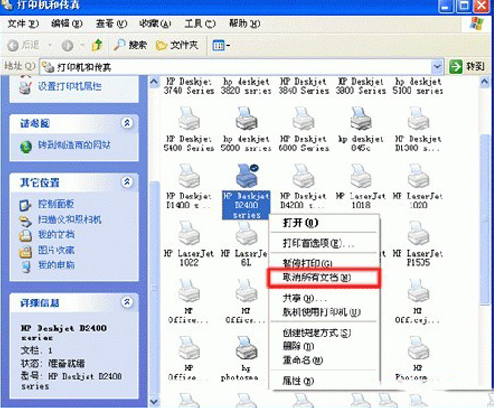Open My Pictures link

click(56, 250)
